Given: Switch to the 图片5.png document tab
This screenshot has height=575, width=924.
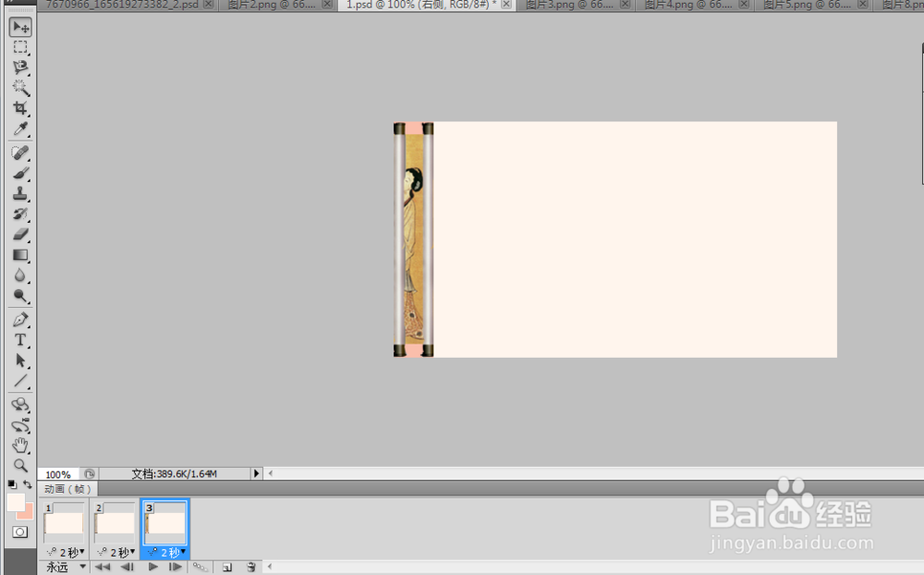Looking at the screenshot, I should 808,5.
